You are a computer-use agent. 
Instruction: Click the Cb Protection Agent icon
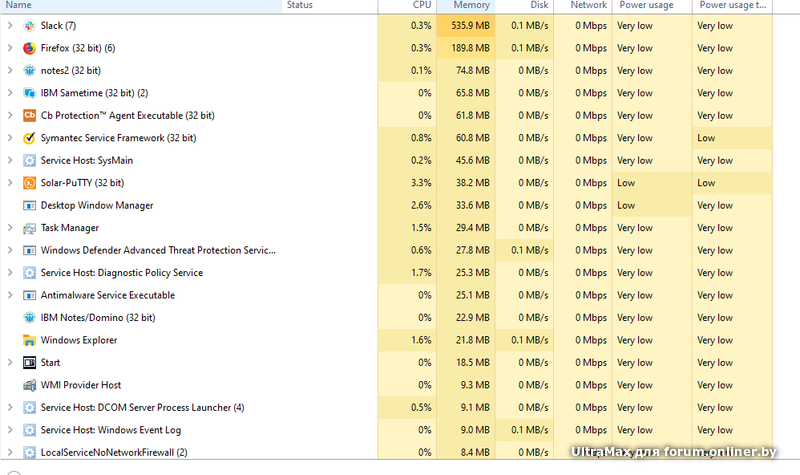30,116
